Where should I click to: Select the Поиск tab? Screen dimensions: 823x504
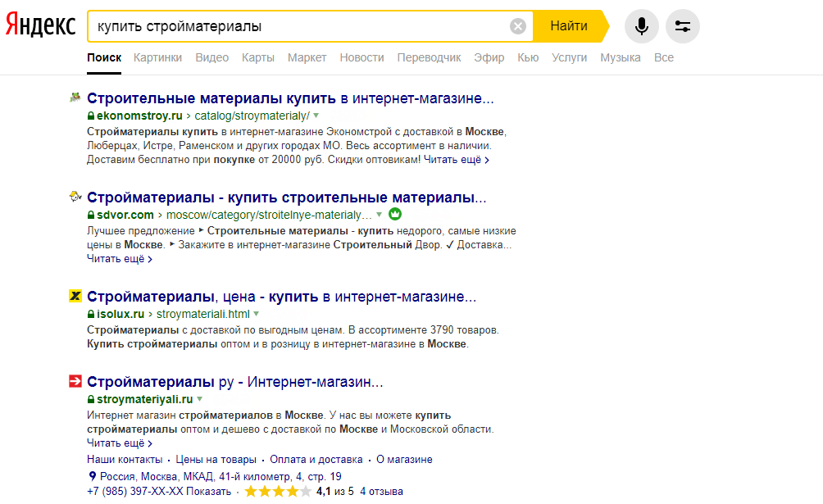coord(104,57)
